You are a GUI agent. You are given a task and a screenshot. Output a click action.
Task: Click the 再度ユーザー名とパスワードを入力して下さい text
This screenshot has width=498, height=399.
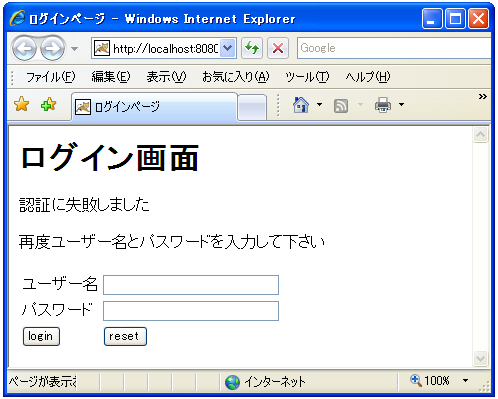172,242
